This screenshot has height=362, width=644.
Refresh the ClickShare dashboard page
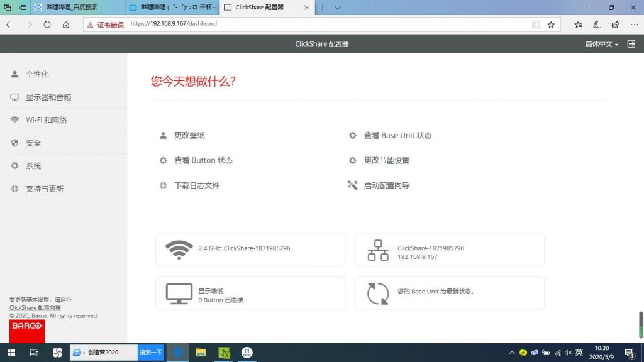click(x=47, y=25)
